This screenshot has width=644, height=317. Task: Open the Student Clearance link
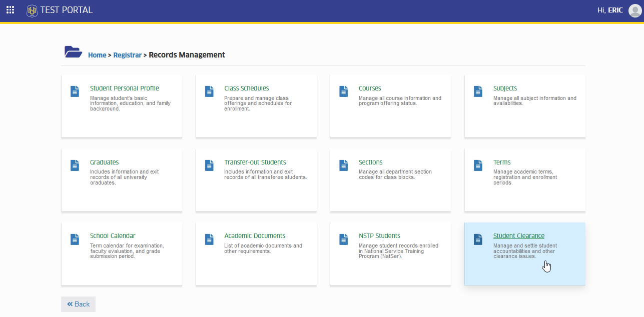519,236
